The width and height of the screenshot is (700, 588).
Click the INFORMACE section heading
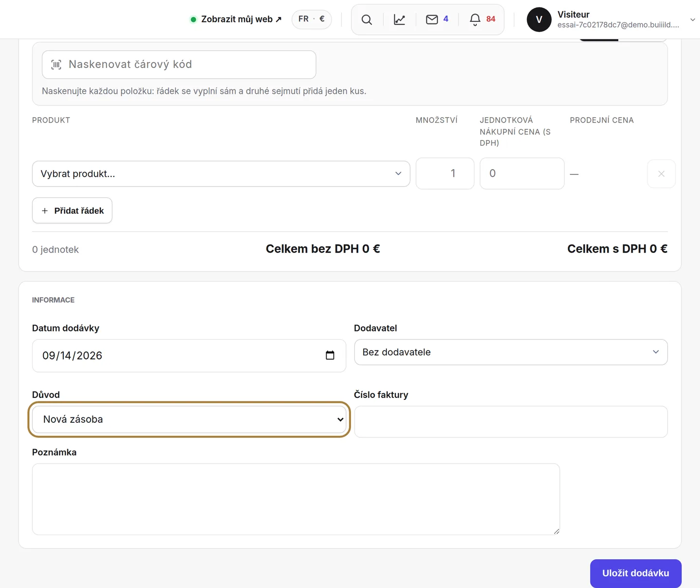[53, 300]
